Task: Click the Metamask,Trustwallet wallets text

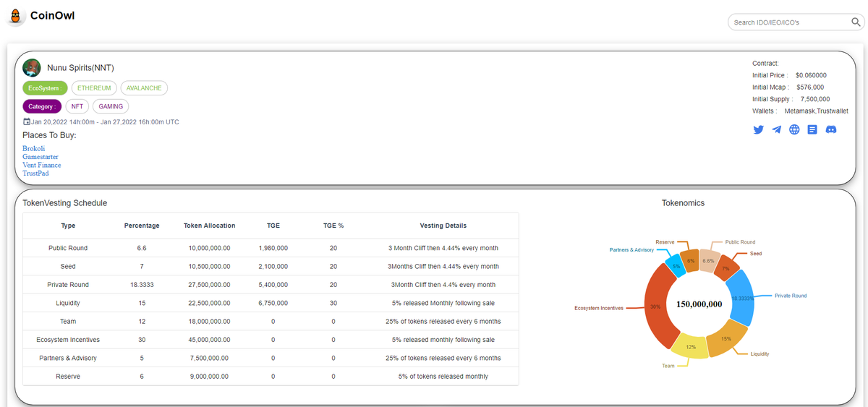Action: click(817, 111)
